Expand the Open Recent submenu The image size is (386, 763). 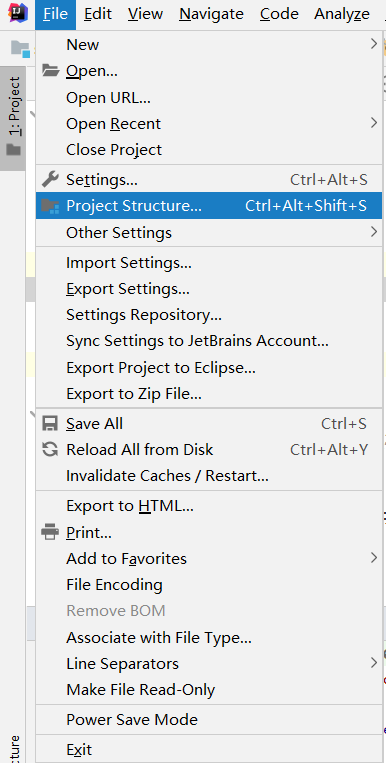(209, 124)
